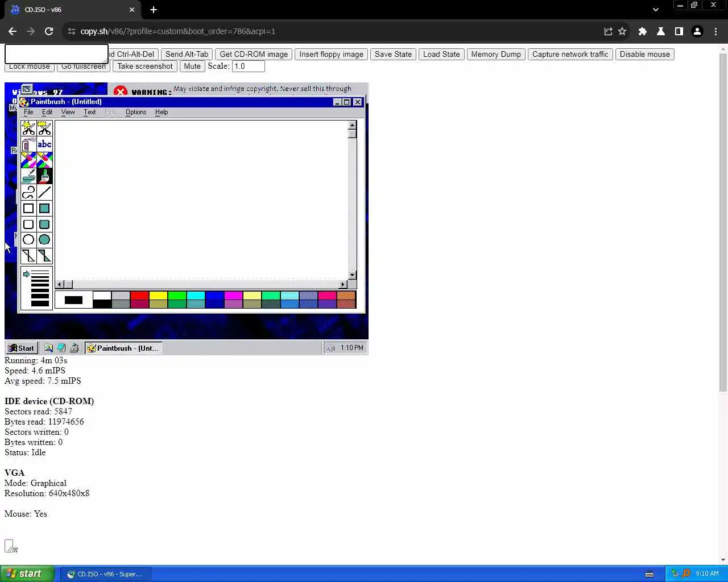The height and width of the screenshot is (582, 728).
Task: Select the Color Eraser tool in Paintbrush
Action: 28,160
